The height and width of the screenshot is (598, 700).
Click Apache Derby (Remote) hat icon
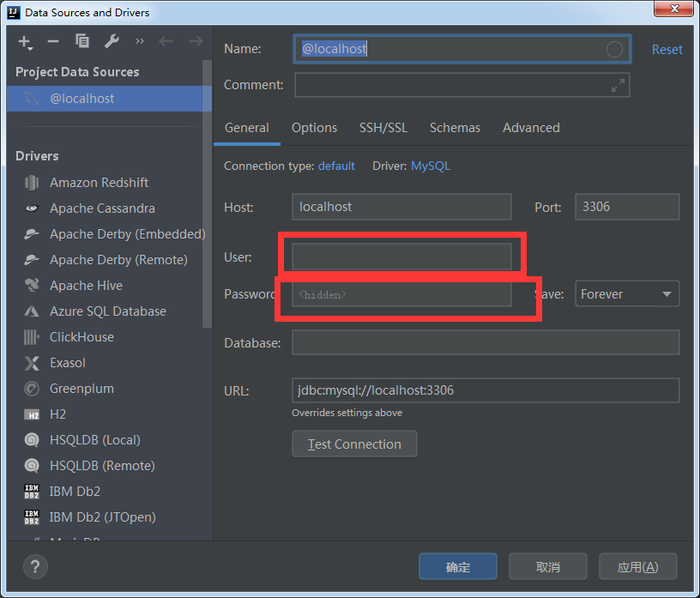click(x=32, y=259)
